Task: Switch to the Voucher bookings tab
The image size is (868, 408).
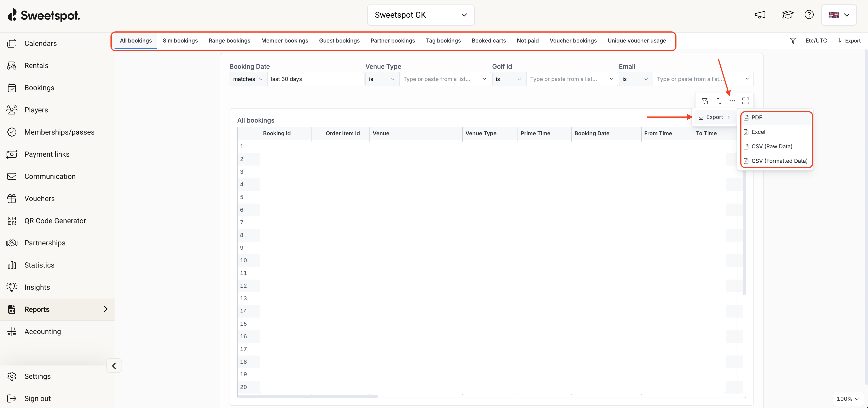Action: coord(573,41)
